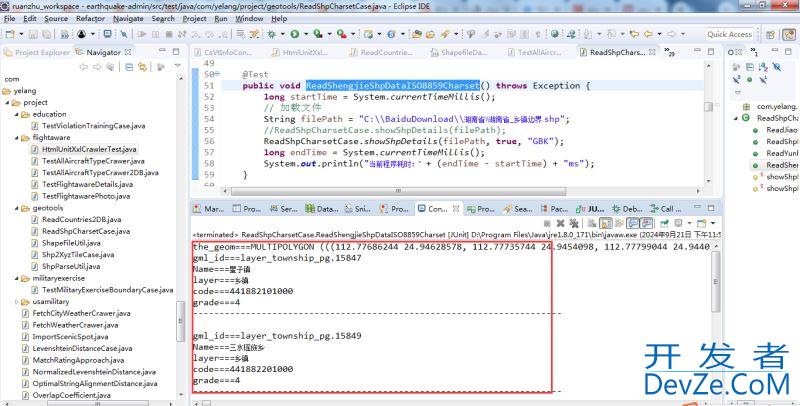Switch to the TestAllAircr... editor tab

[x=535, y=52]
